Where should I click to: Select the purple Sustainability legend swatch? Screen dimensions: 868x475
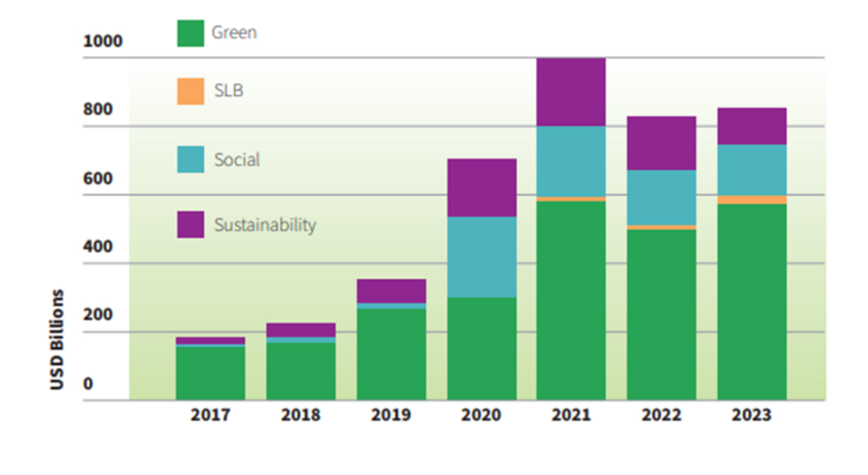190,225
